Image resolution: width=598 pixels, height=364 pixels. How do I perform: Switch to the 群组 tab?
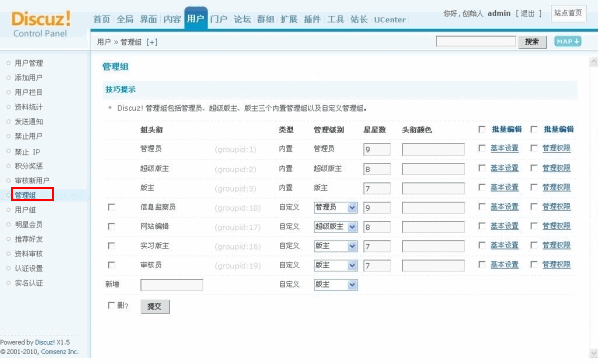coord(265,19)
